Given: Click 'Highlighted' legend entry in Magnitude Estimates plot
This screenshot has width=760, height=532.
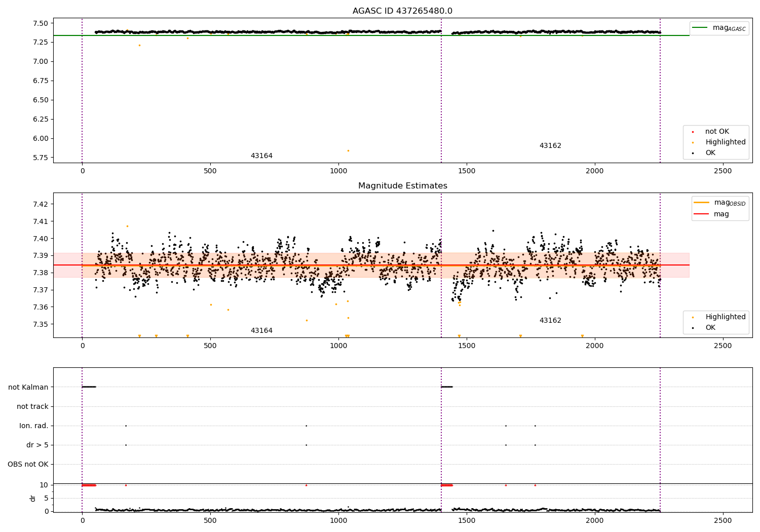Looking at the screenshot, I should point(726,317).
